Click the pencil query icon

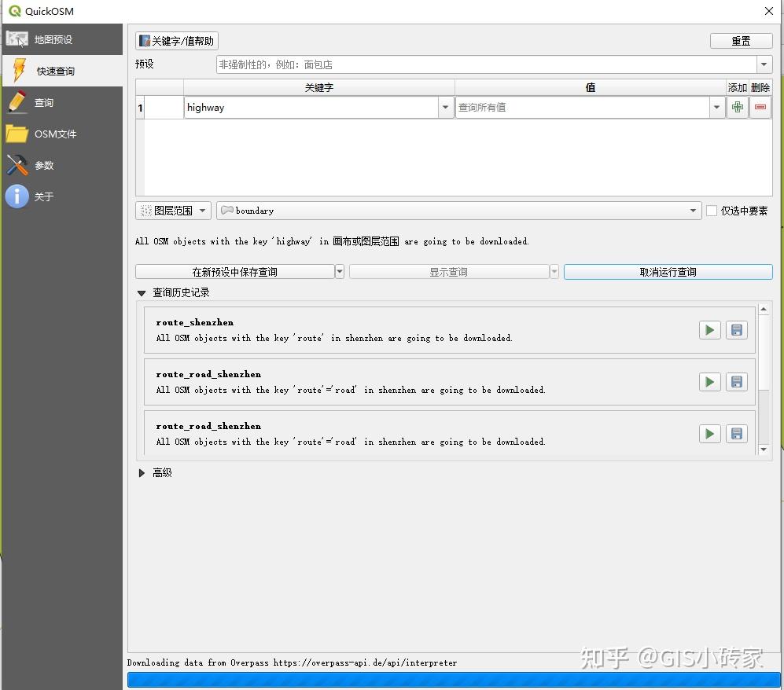pyautogui.click(x=17, y=102)
